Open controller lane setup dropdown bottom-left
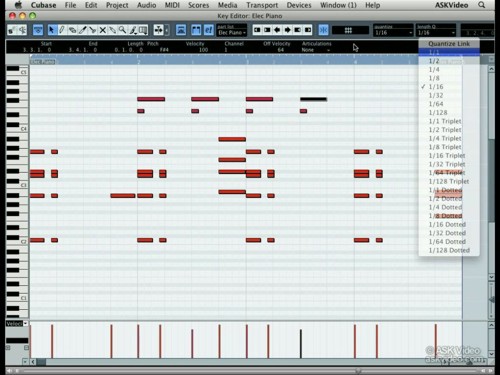The image size is (500, 375). point(25,362)
